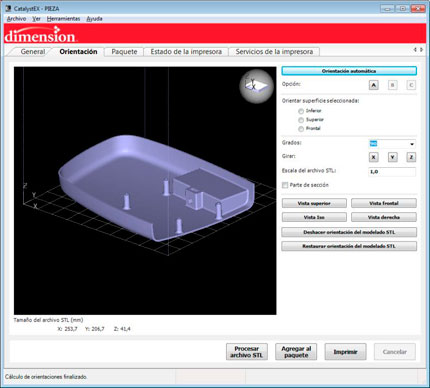Switch to the Orientación tab

point(78,52)
